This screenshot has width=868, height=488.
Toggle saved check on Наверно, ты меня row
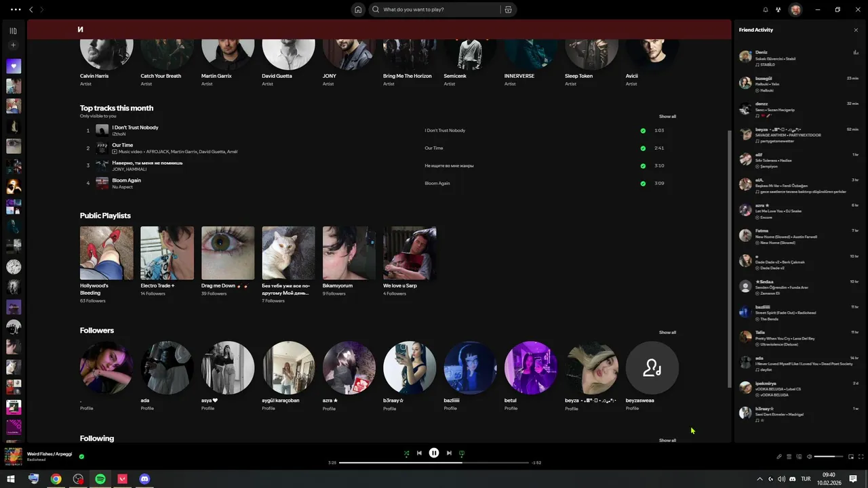click(643, 165)
